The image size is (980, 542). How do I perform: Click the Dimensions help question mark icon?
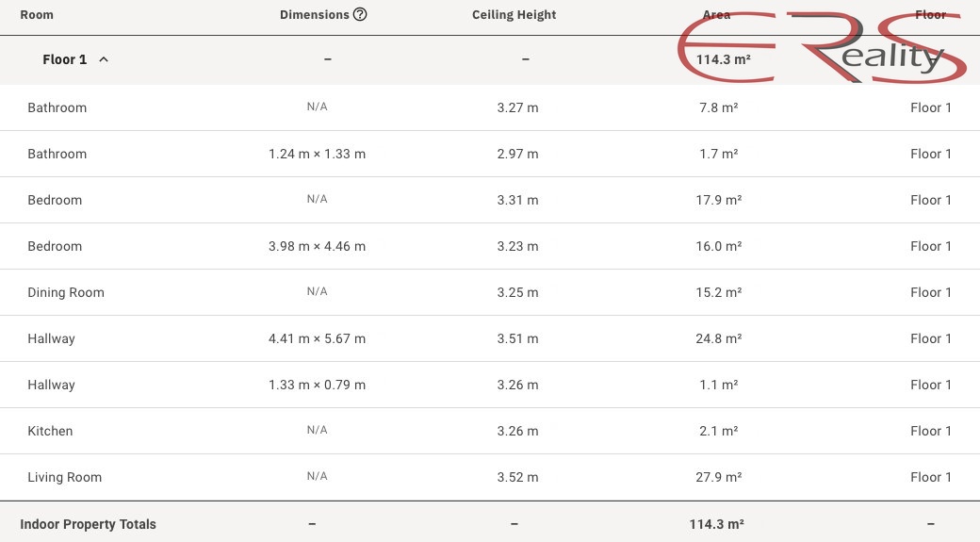tap(360, 14)
